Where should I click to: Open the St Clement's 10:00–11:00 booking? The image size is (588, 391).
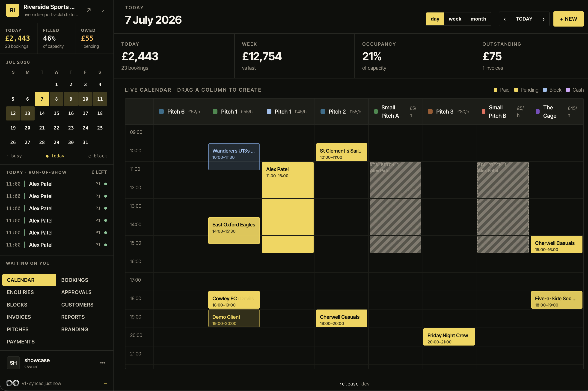point(342,152)
